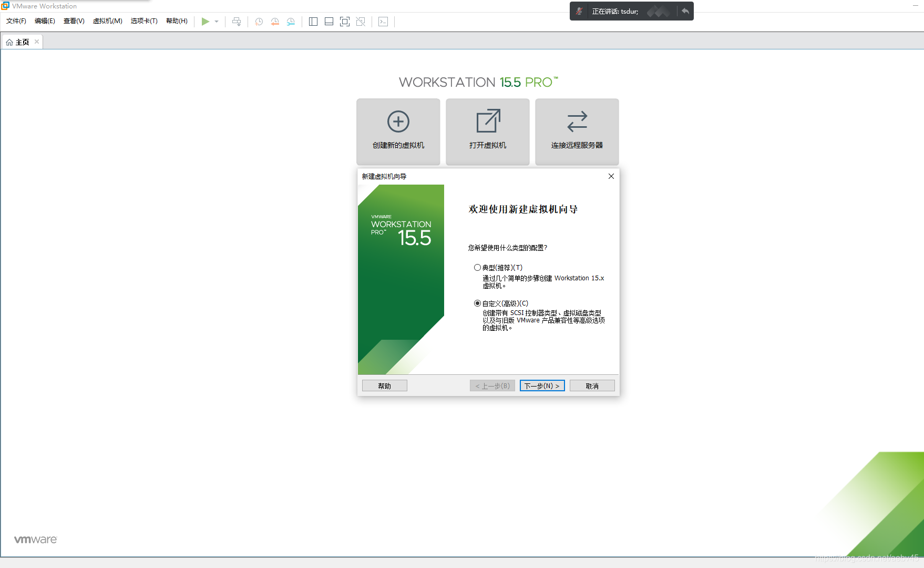The image size is (924, 568).
Task: Toggle the library sidebar panel icon
Action: [x=313, y=22]
